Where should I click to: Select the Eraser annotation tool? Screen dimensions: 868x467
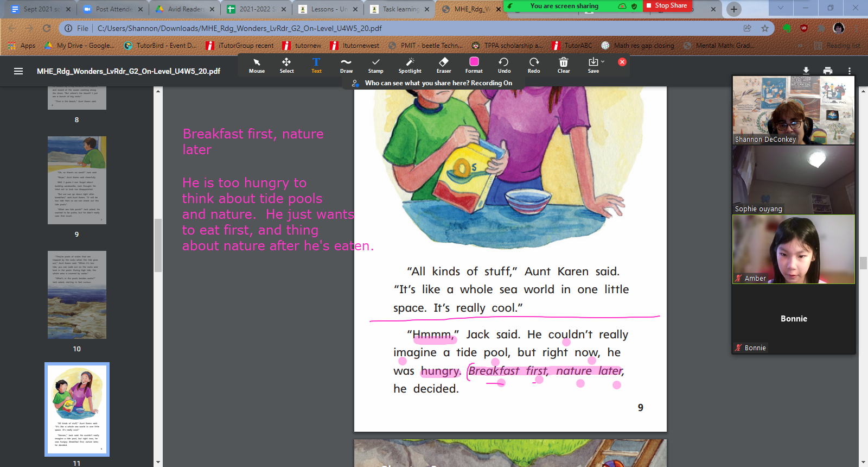click(444, 65)
